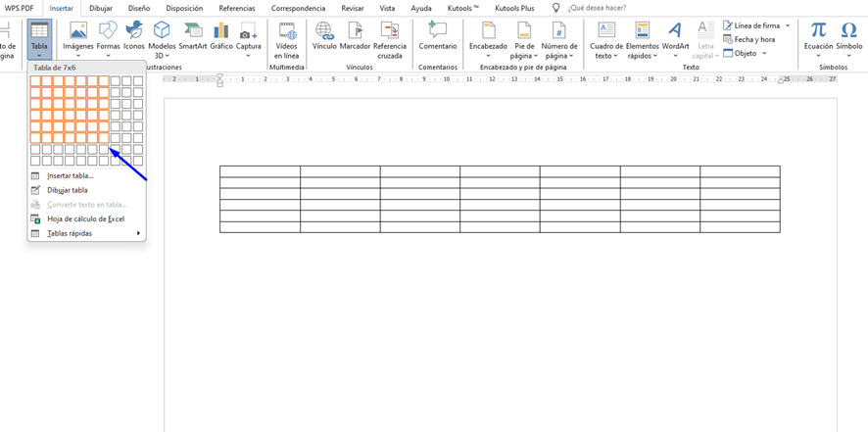Expand the Objeto dropdown arrow
The image size is (868, 432).
point(764,53)
